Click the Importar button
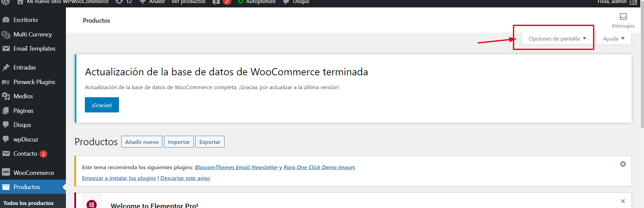 (179, 142)
